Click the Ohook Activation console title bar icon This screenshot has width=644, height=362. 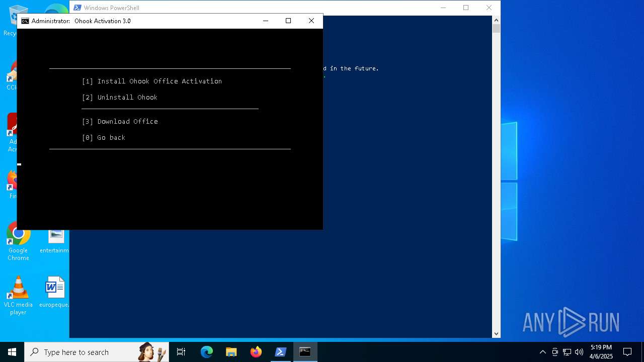25,21
